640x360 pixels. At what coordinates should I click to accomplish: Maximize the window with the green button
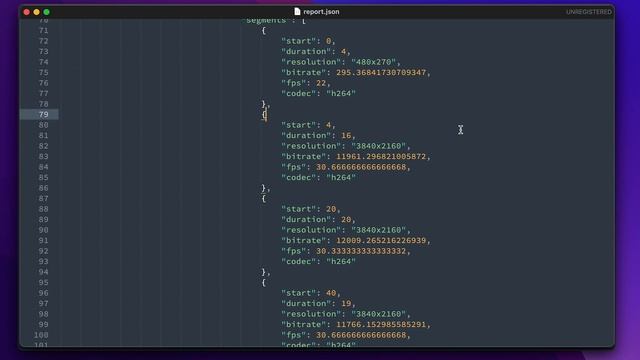coord(47,12)
